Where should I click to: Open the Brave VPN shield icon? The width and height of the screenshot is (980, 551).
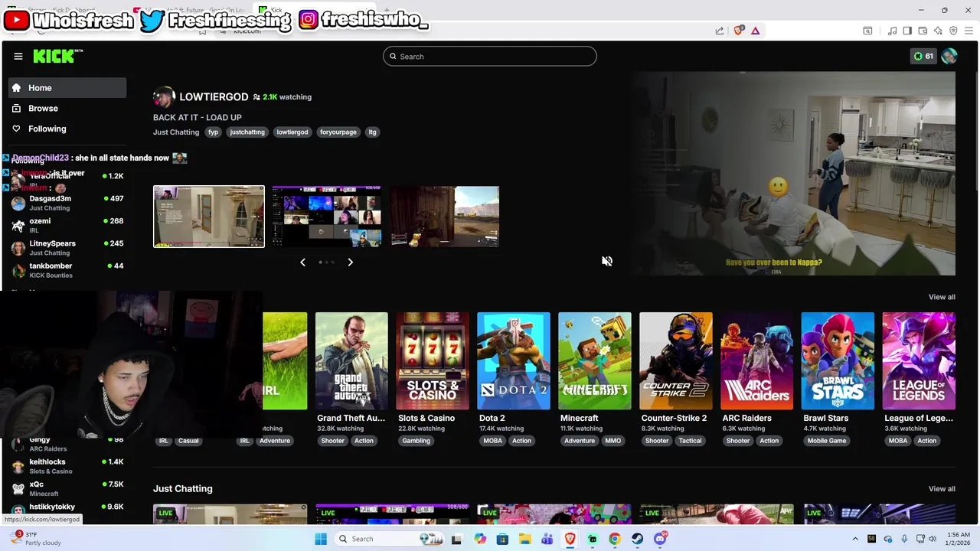pyautogui.click(x=953, y=31)
